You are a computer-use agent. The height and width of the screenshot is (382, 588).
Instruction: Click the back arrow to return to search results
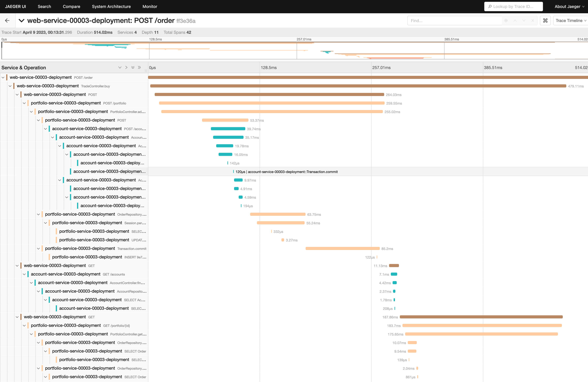(7, 21)
